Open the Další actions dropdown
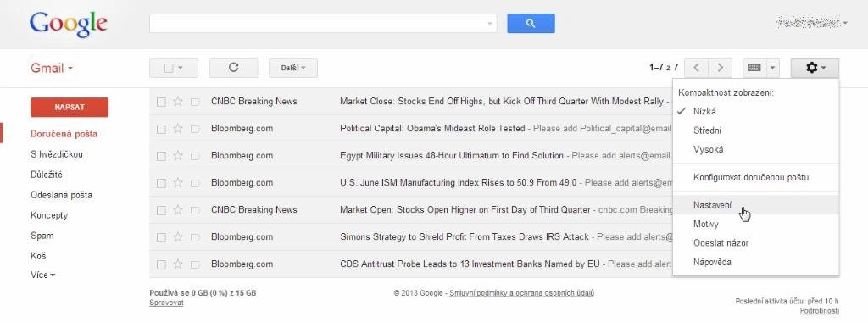Screen dimensions: 868x322 [292, 68]
